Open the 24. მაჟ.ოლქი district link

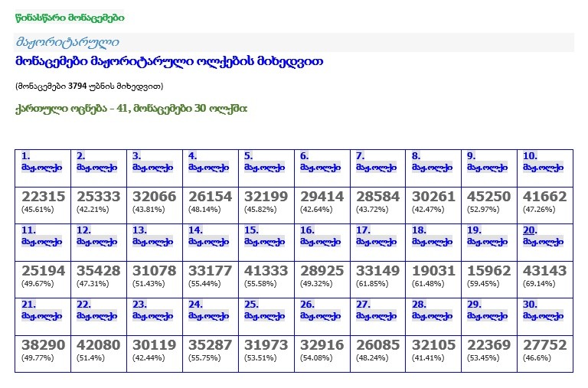(x=208, y=310)
